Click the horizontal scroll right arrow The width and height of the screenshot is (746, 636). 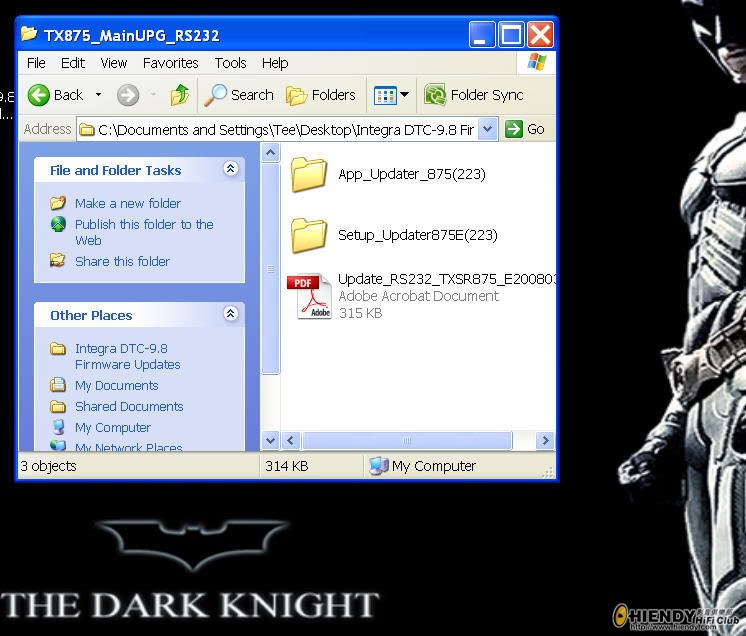pyautogui.click(x=545, y=440)
